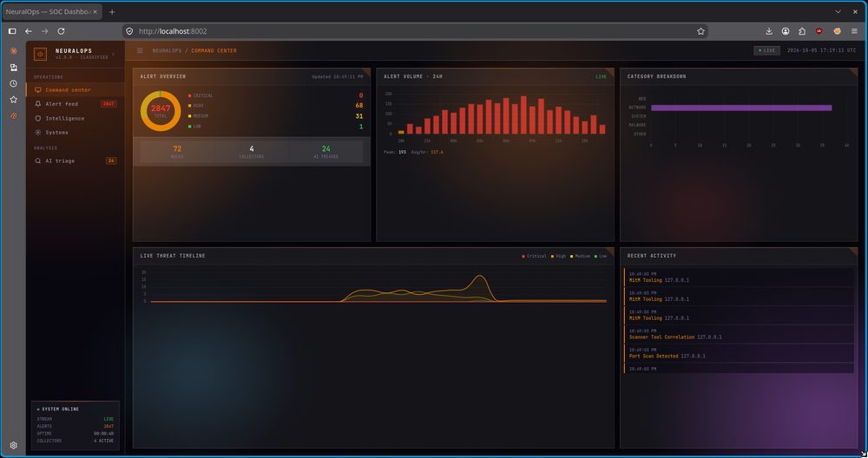868x458 pixels.
Task: Open the Scanner Tool Correlation activity entry
Action: (x=739, y=334)
